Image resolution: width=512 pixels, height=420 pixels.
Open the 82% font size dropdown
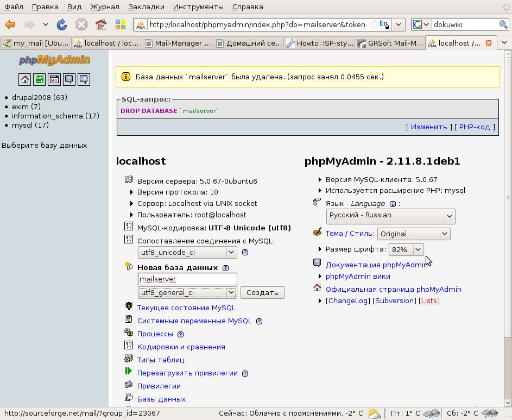pyautogui.click(x=406, y=250)
